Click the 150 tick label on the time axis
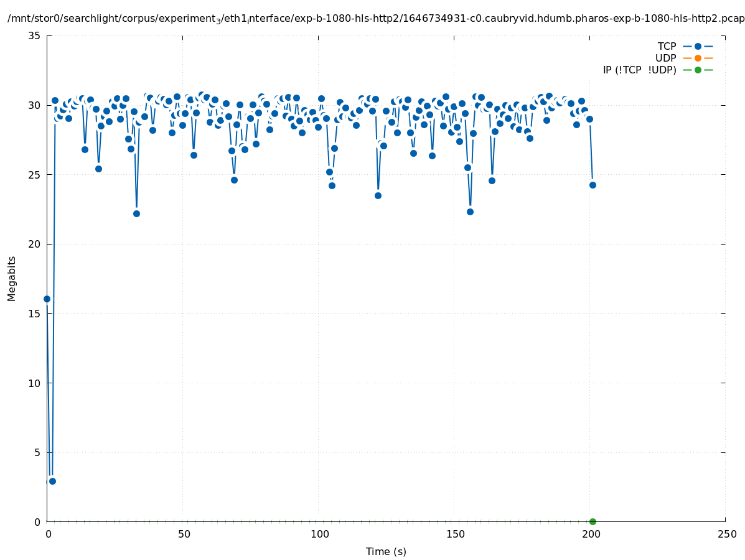 [x=455, y=534]
